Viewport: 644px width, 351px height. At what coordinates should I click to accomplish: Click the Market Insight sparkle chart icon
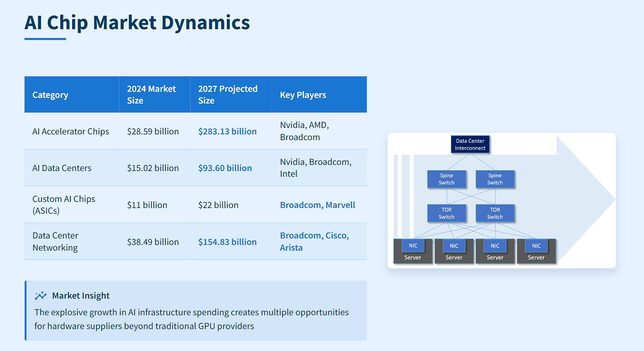(x=41, y=296)
